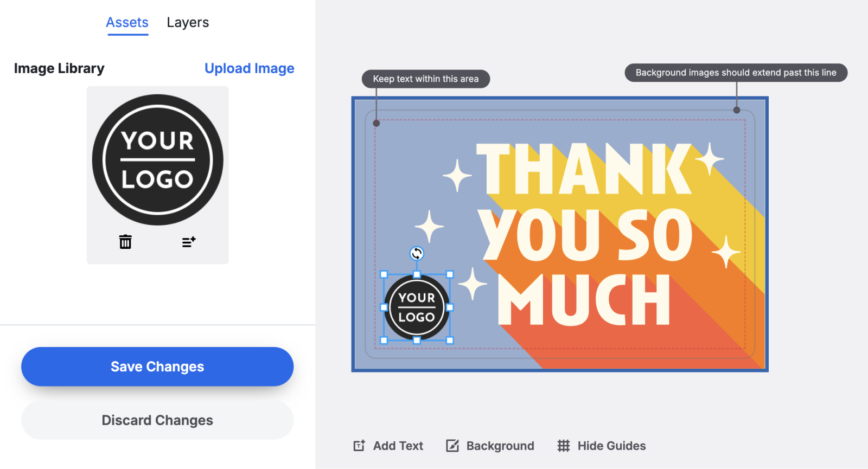This screenshot has width=868, height=469.
Task: Click the 'Keep text within this area' label
Action: (425, 79)
